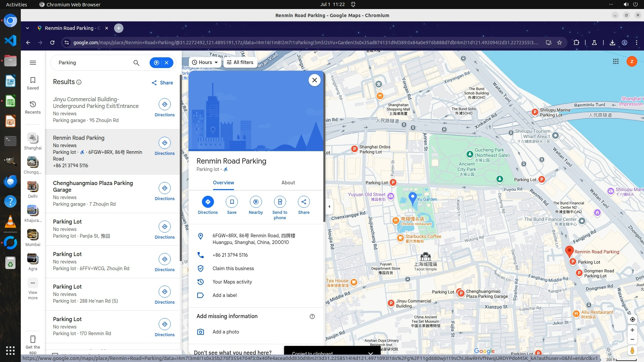Open the tab search dropdown arrow

28,28
